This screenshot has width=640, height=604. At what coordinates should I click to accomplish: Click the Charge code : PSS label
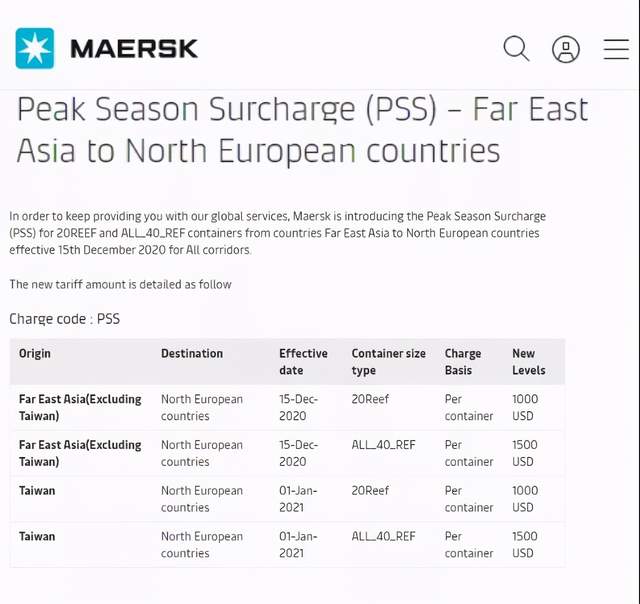(x=64, y=319)
